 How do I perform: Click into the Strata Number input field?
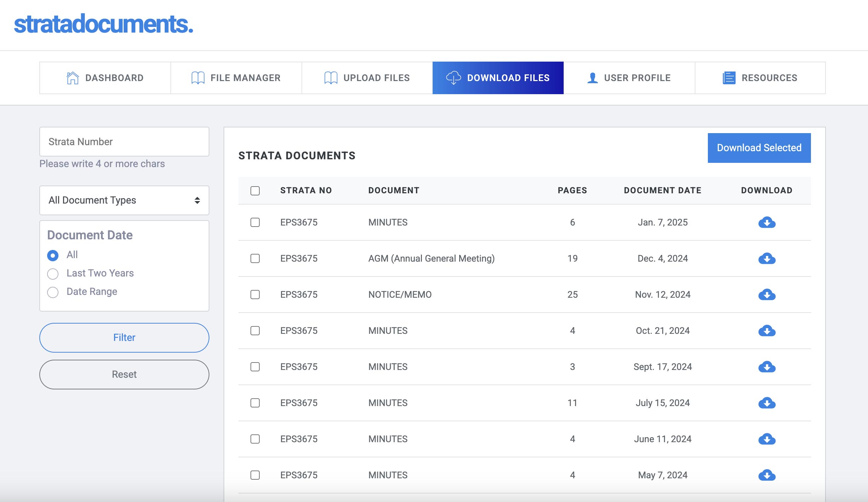point(124,142)
